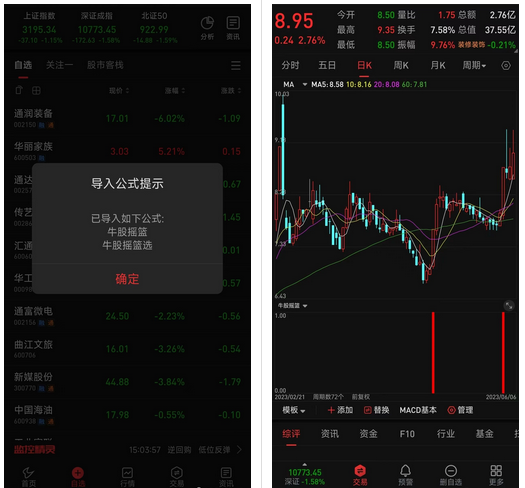Open the 分析 analysis icon
The image size is (525, 488).
(x=207, y=28)
